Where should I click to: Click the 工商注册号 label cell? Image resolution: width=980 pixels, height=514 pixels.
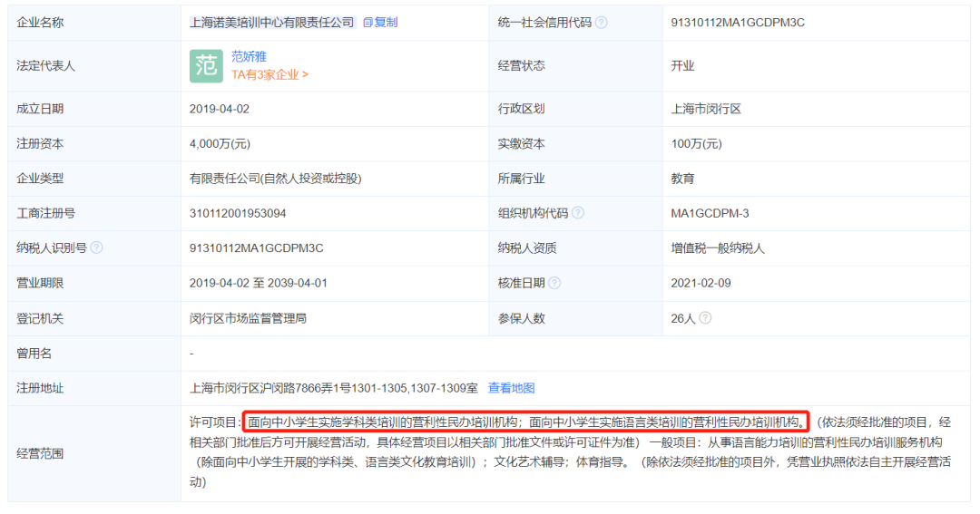pos(94,214)
